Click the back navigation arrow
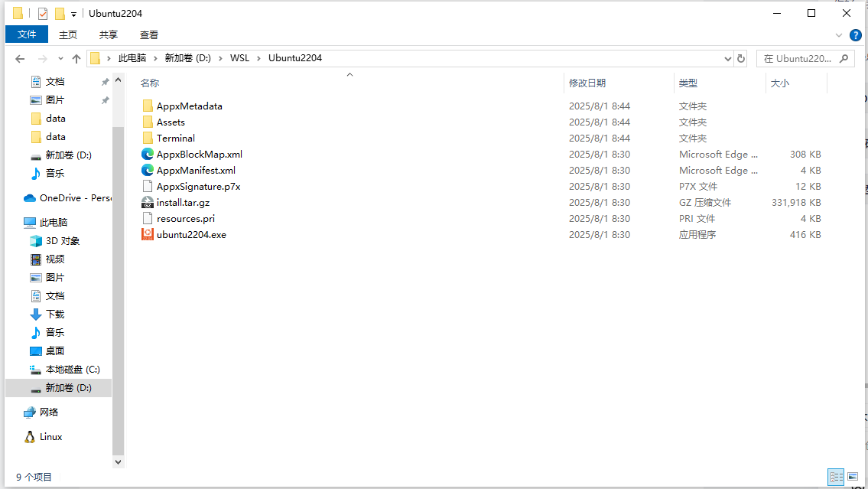 click(x=20, y=57)
